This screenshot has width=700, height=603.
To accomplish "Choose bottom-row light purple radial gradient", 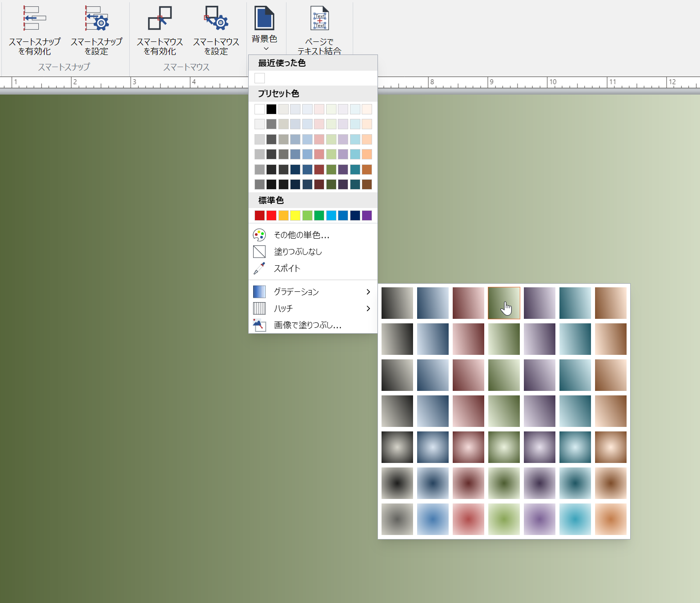I will tap(540, 519).
